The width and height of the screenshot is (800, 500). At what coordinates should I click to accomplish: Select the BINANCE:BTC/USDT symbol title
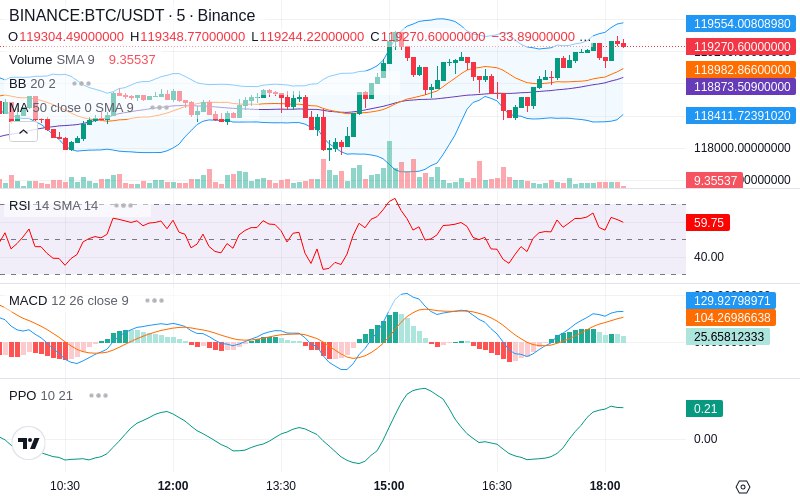tap(132, 16)
